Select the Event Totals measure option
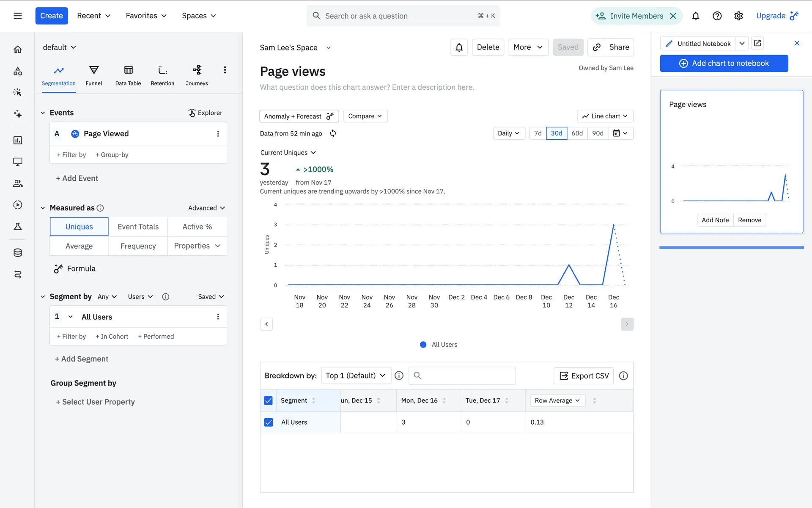 point(138,226)
